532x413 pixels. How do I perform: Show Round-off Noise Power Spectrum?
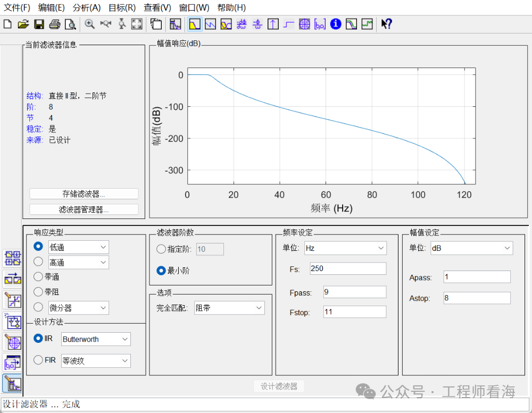click(367, 24)
